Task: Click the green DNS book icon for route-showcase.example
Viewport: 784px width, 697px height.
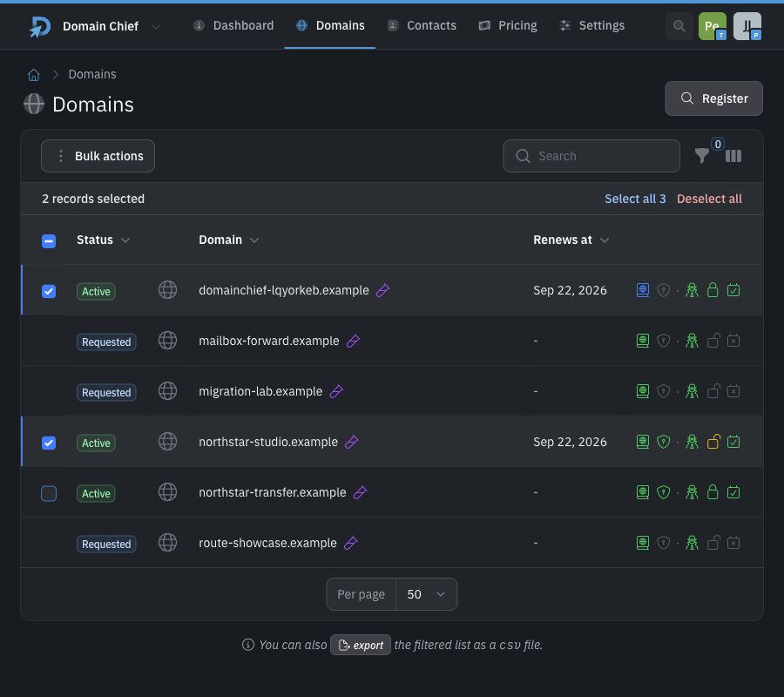Action: [643, 543]
